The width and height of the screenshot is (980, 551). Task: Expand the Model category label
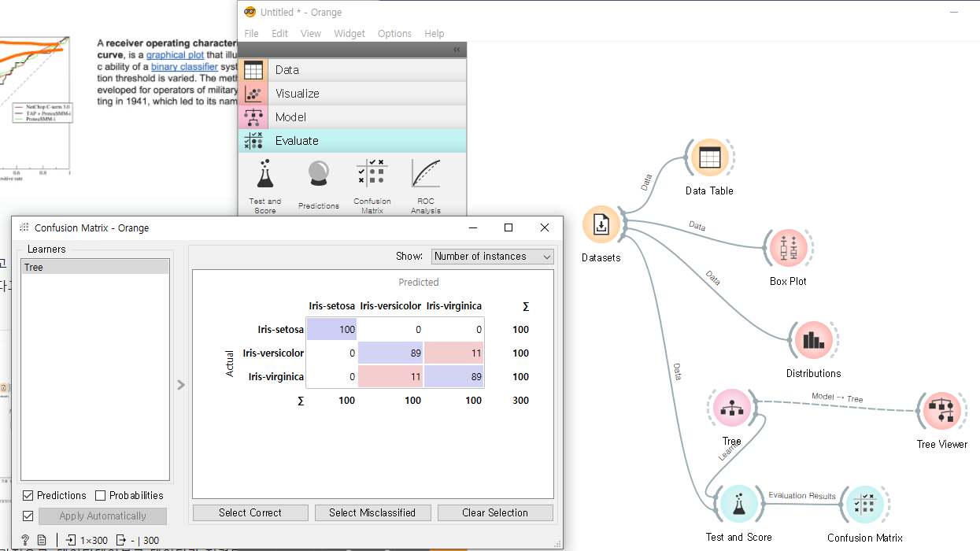[290, 116]
